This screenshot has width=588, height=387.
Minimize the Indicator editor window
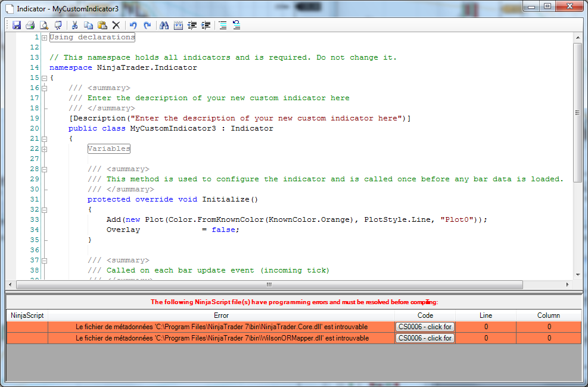(531, 7)
